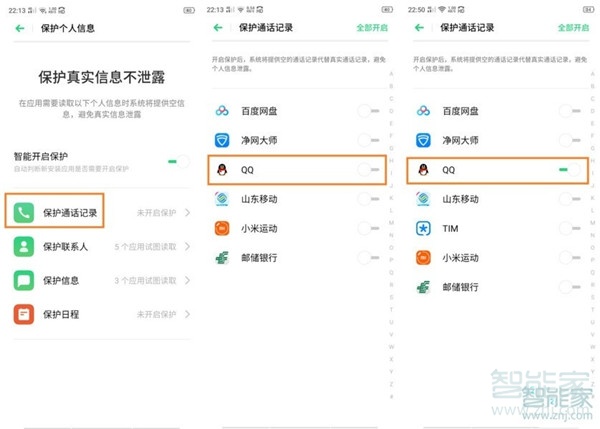
Task: Open the 保护联系人 label
Action: pos(65,246)
